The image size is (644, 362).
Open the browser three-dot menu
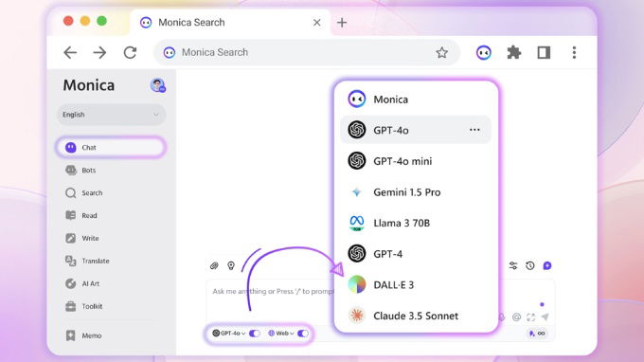tap(574, 53)
